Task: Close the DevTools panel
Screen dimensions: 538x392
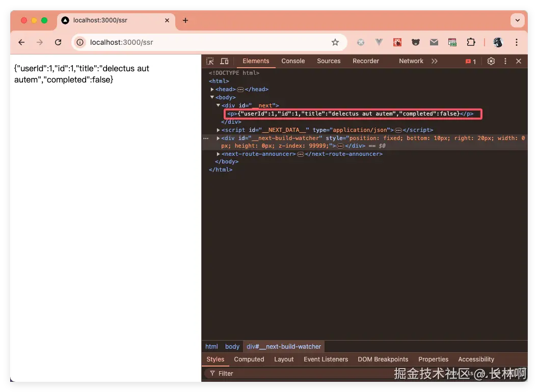Action: pyautogui.click(x=519, y=61)
